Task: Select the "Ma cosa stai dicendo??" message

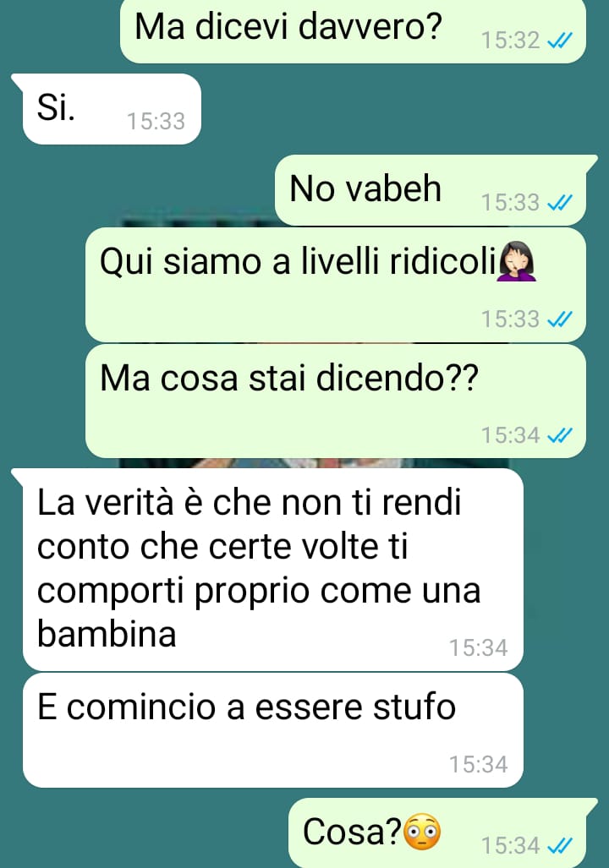Action: click(335, 401)
